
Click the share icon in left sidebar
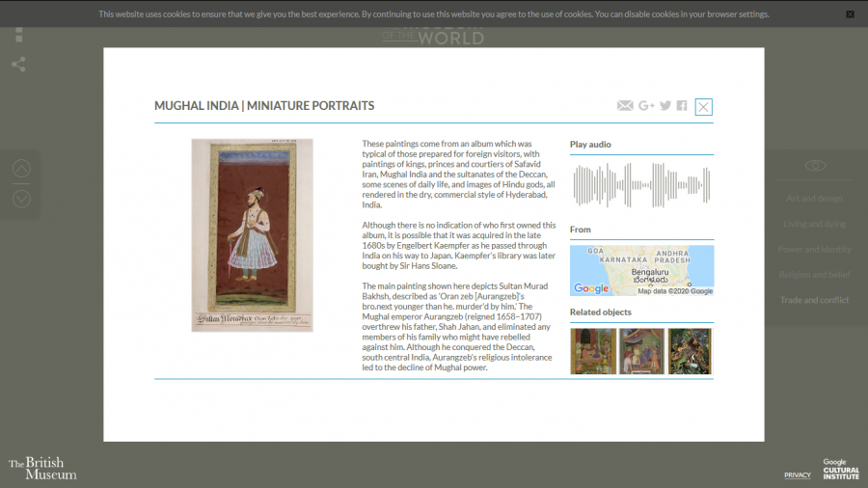click(x=18, y=65)
